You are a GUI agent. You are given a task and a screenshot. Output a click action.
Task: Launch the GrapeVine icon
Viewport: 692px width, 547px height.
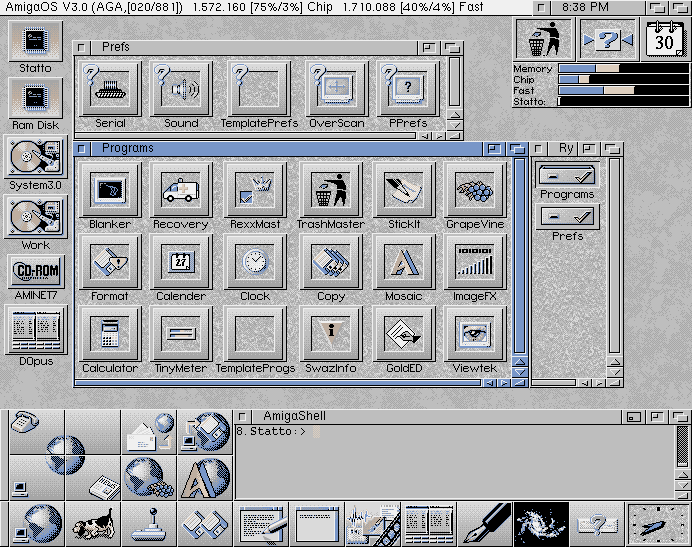point(475,190)
